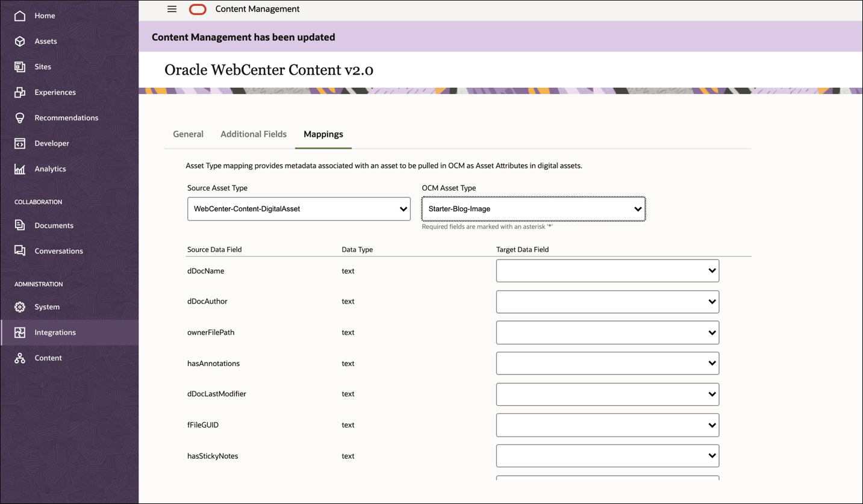Click the Home house icon
This screenshot has height=504, width=863.
click(20, 16)
